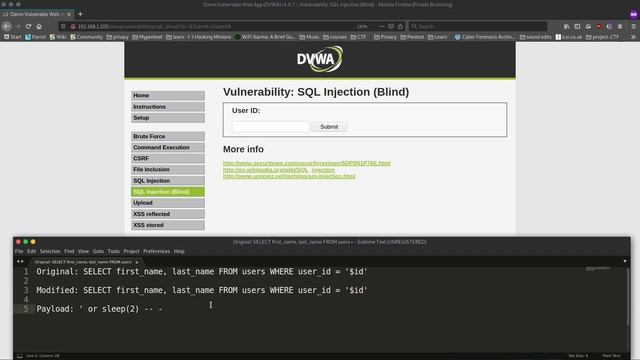640x360 pixels.
Task: Open Sublime tab list dropdown arrow
Action: pos(625,261)
